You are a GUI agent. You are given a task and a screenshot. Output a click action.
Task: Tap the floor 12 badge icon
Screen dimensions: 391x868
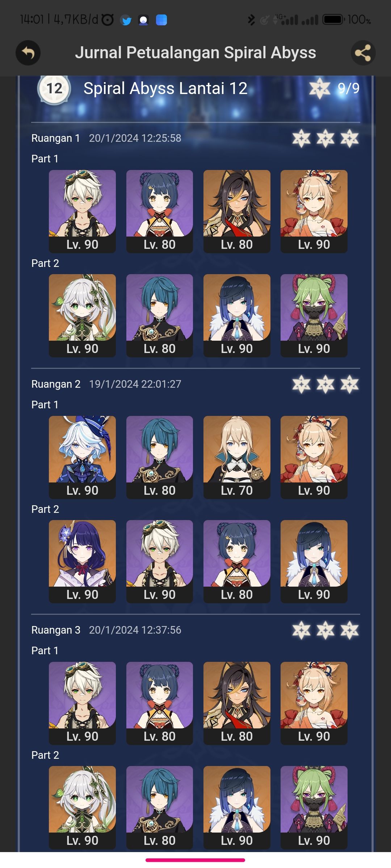pos(54,89)
